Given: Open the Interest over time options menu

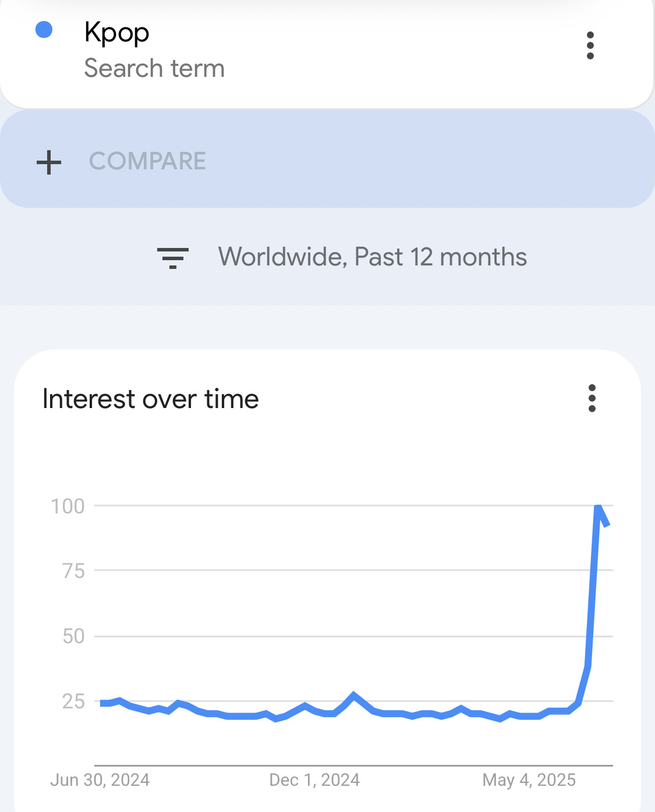Looking at the screenshot, I should coord(592,398).
